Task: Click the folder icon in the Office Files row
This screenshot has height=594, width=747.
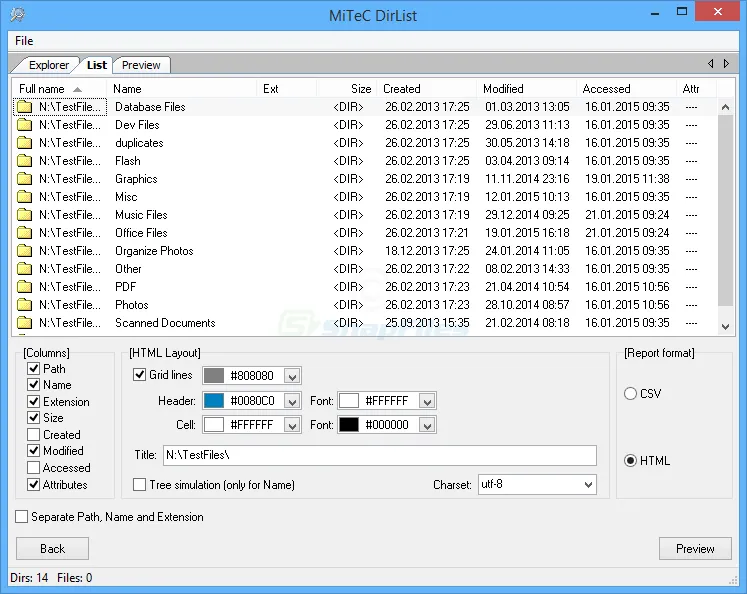Action: click(x=24, y=233)
